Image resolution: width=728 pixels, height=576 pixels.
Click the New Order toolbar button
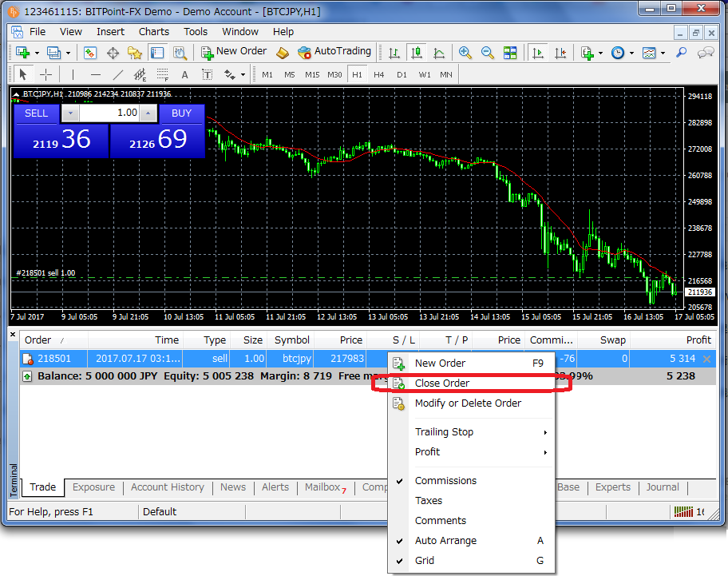point(233,52)
